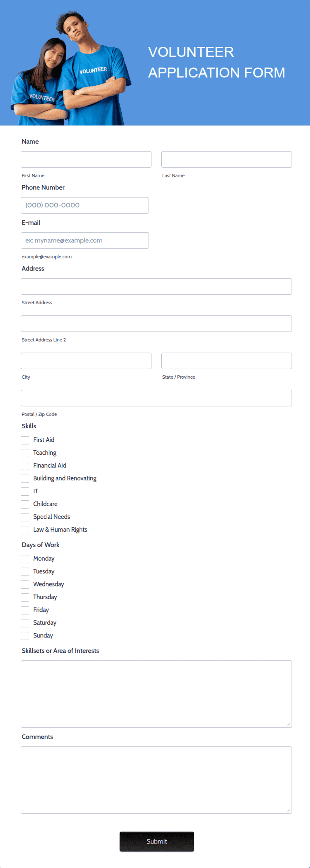This screenshot has height=868, width=310.
Task: Click the Postal / Zip Code field
Action: pos(156,398)
